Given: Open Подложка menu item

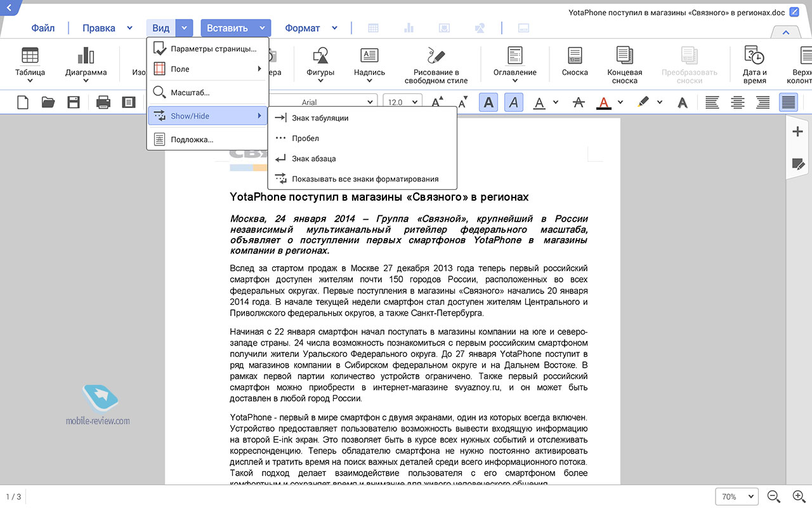Looking at the screenshot, I should pos(207,139).
